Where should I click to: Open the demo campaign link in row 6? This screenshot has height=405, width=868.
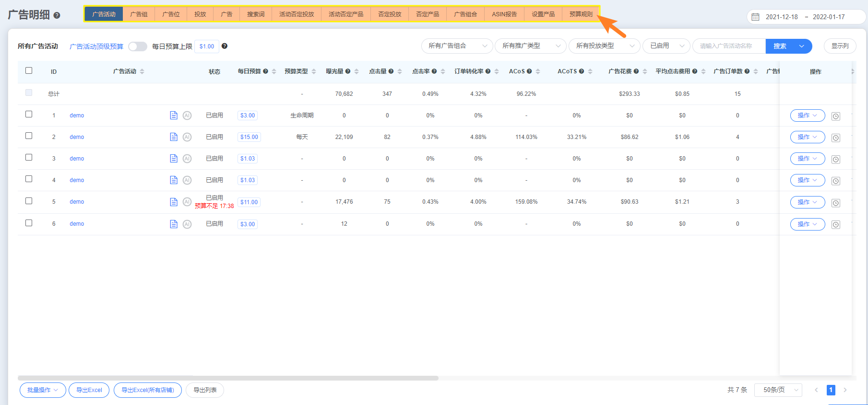(x=77, y=224)
